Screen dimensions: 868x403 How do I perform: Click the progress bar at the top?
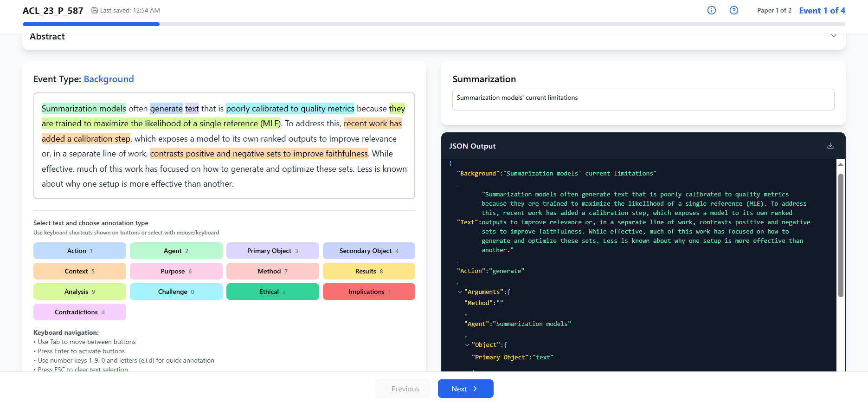pyautogui.click(x=433, y=24)
